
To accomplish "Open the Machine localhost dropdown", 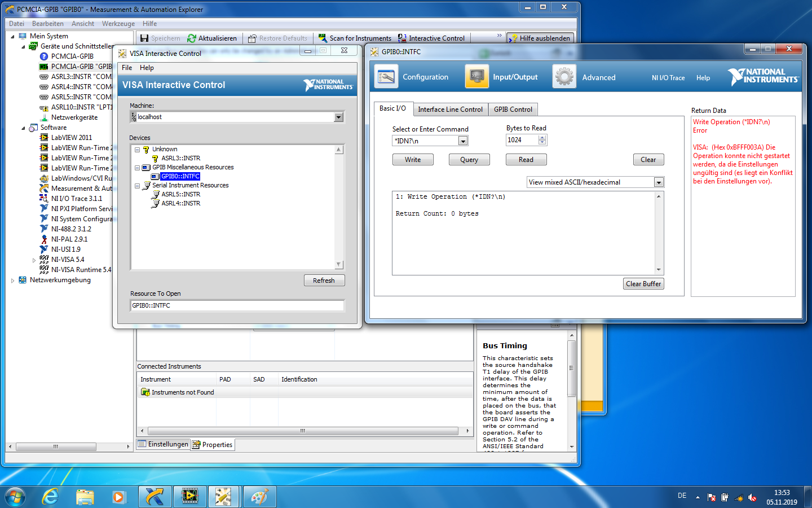I will pyautogui.click(x=338, y=117).
